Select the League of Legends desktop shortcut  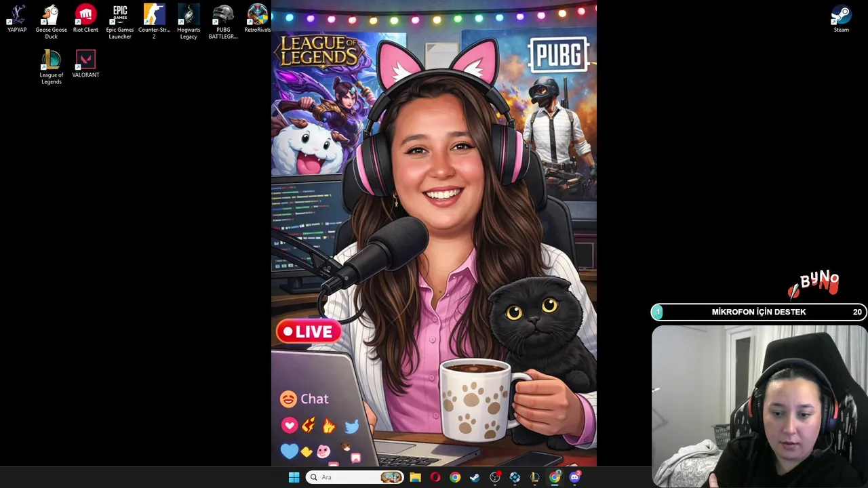[x=51, y=67]
